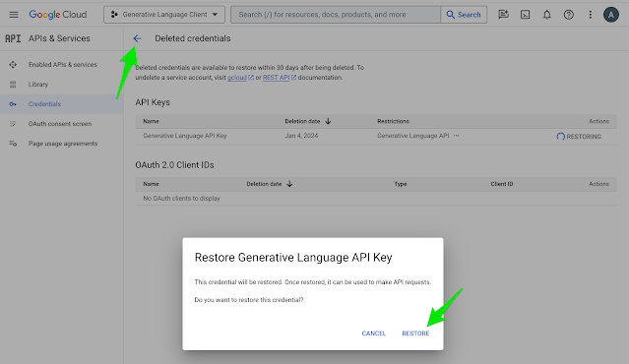The width and height of the screenshot is (629, 364).
Task: Confirm RESTORE in the dialog
Action: pyautogui.click(x=415, y=334)
